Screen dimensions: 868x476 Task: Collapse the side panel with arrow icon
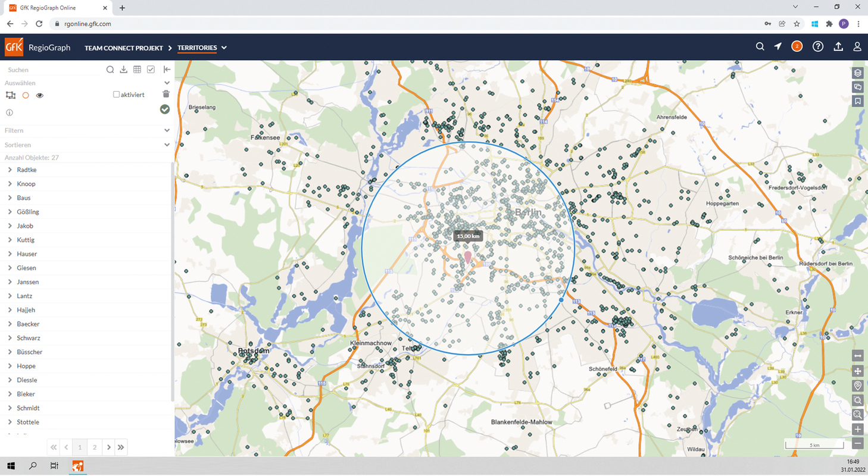coord(167,70)
